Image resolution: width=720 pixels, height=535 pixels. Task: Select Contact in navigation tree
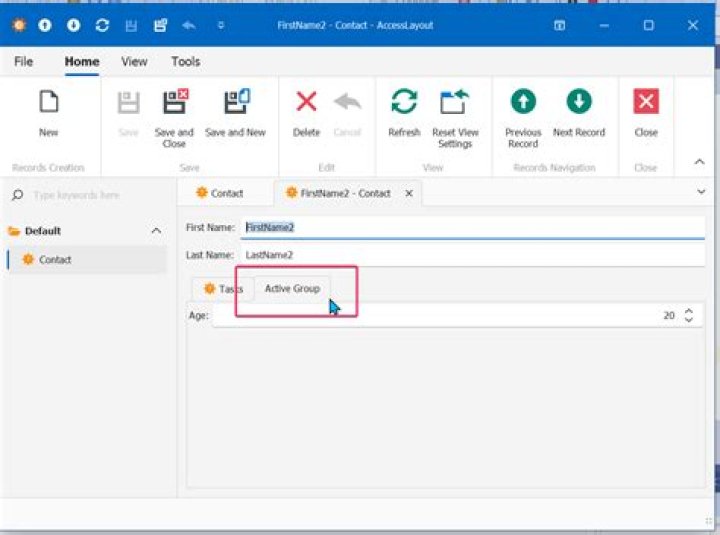tap(87, 259)
